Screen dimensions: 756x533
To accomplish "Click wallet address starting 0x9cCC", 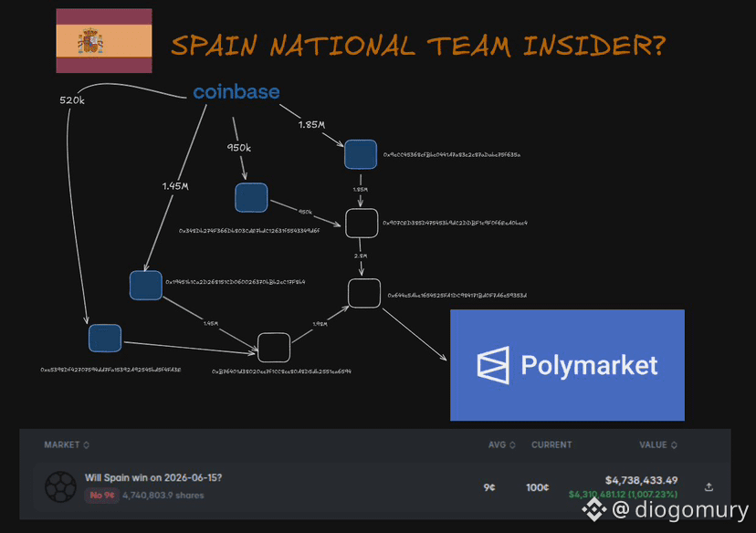I will point(452,154).
